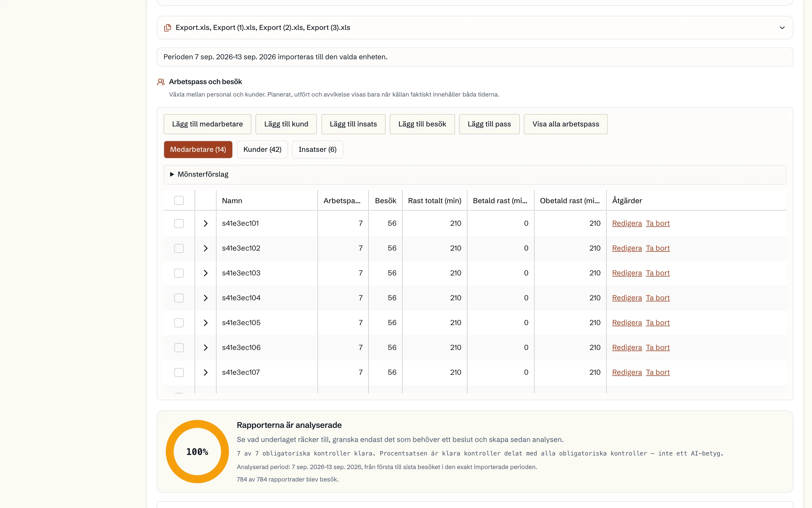Click Lägg till insats button

point(353,124)
